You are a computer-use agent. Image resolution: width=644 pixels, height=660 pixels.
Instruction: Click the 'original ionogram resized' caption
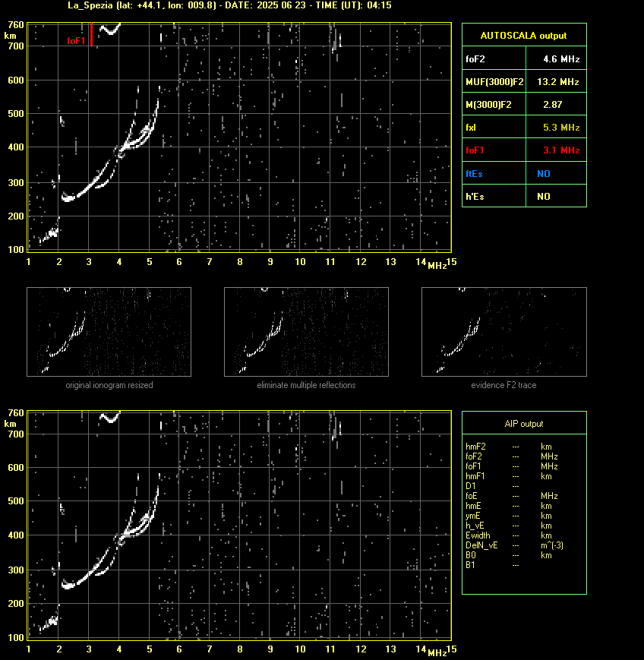click(x=109, y=385)
